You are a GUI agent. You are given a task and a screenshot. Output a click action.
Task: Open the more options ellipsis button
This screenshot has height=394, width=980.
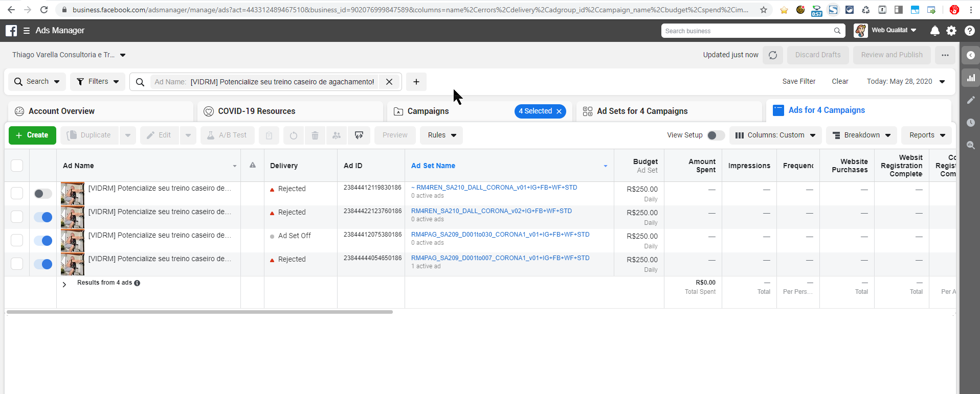(945, 55)
